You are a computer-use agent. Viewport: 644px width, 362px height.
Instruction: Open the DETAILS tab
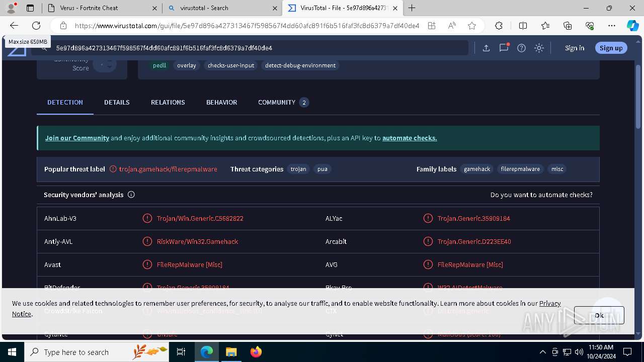117,102
